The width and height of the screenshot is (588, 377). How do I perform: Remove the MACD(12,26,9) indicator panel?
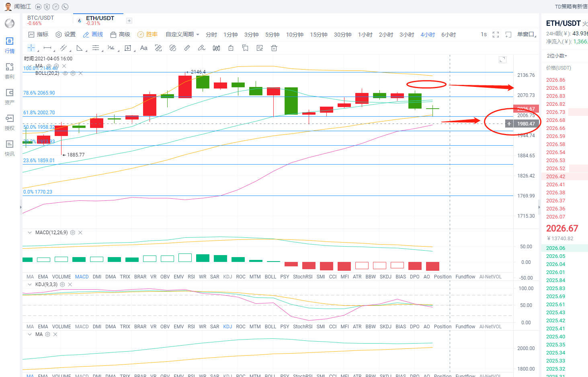point(80,233)
